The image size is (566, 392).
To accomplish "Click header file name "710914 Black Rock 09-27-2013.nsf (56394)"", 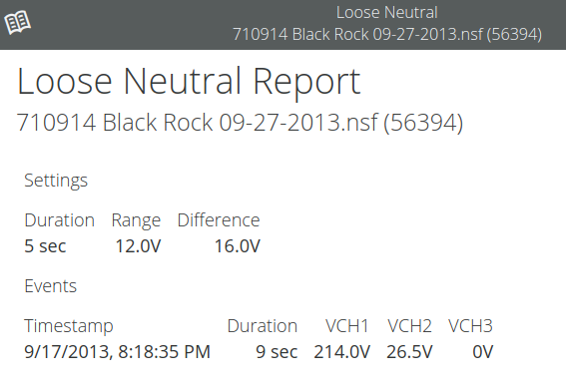I will click(x=387, y=35).
